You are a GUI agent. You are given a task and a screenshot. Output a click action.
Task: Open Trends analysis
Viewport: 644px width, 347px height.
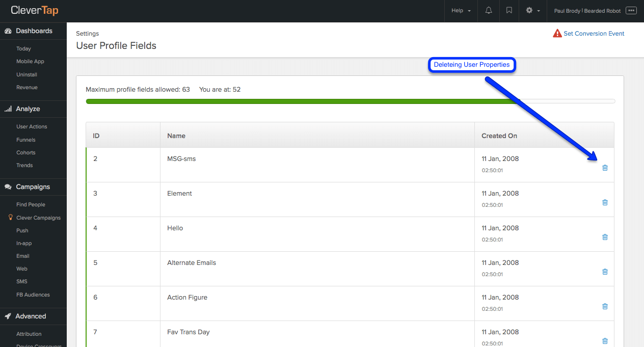point(24,165)
